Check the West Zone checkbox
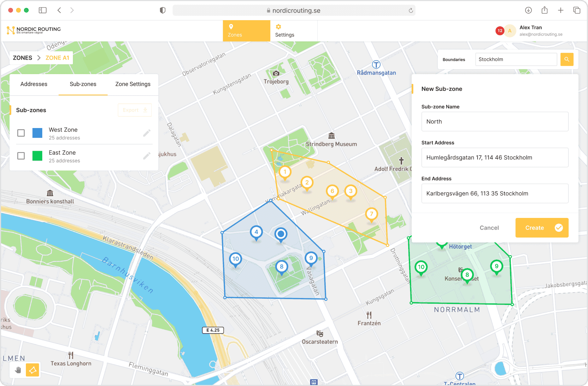 [21, 133]
